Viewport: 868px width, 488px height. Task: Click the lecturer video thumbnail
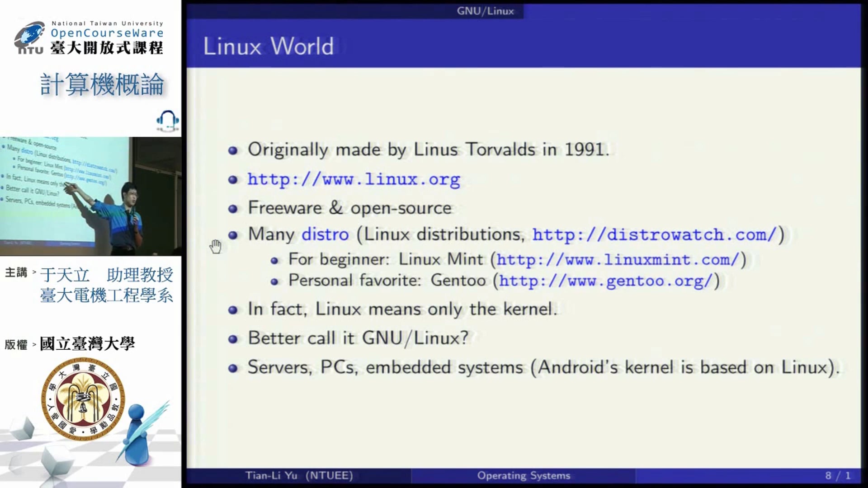pyautogui.click(x=90, y=196)
